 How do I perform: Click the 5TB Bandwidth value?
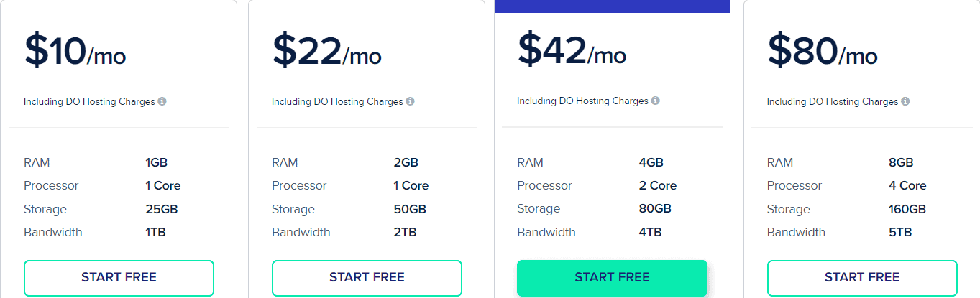click(x=900, y=232)
